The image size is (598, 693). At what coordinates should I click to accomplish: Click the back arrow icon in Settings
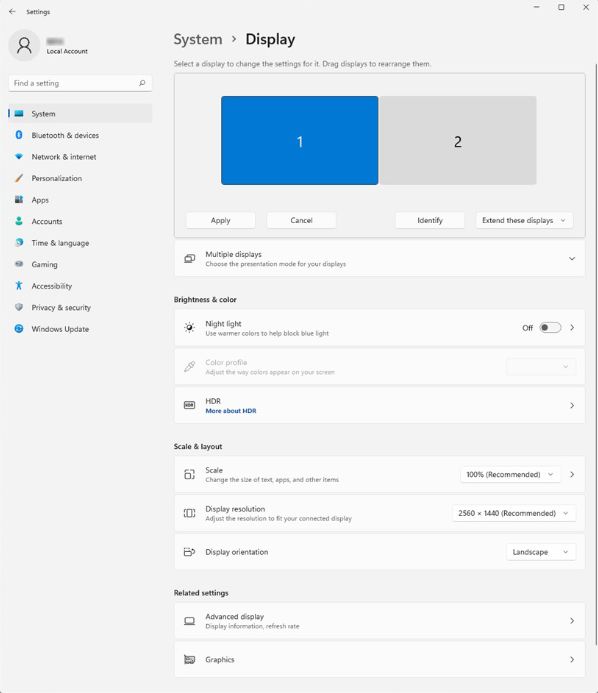point(12,12)
